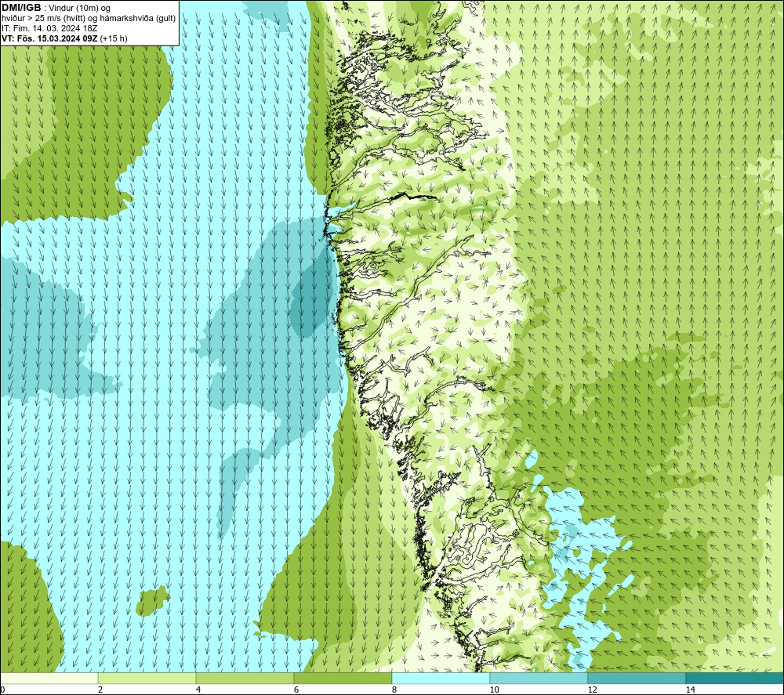Click the 8–10 m/s light cyan scale swatch
This screenshot has width=784, height=695.
[441, 678]
